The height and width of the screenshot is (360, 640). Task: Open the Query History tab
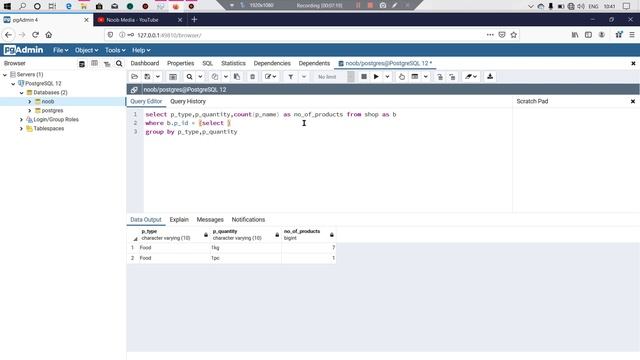click(188, 101)
